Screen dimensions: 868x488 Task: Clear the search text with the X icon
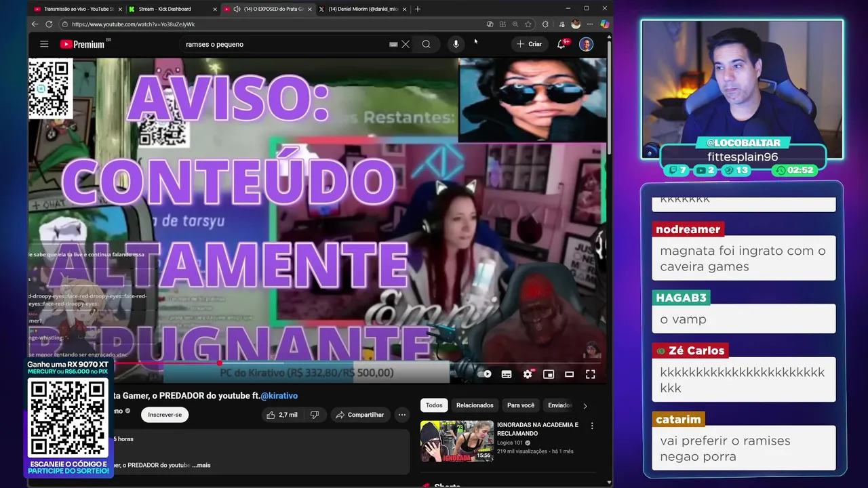[x=406, y=44]
